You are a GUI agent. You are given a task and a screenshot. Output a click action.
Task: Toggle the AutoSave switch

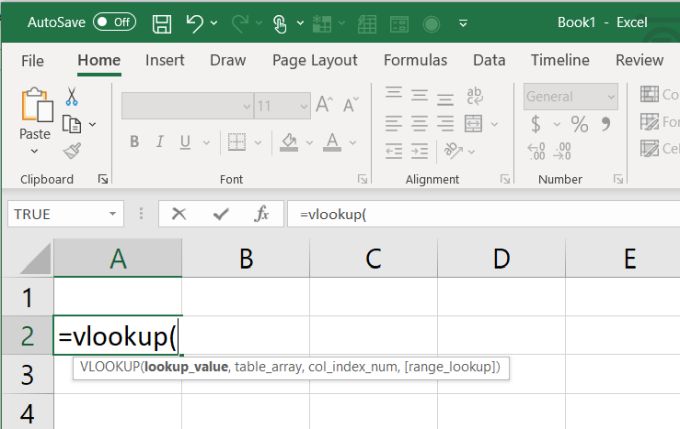click(114, 21)
